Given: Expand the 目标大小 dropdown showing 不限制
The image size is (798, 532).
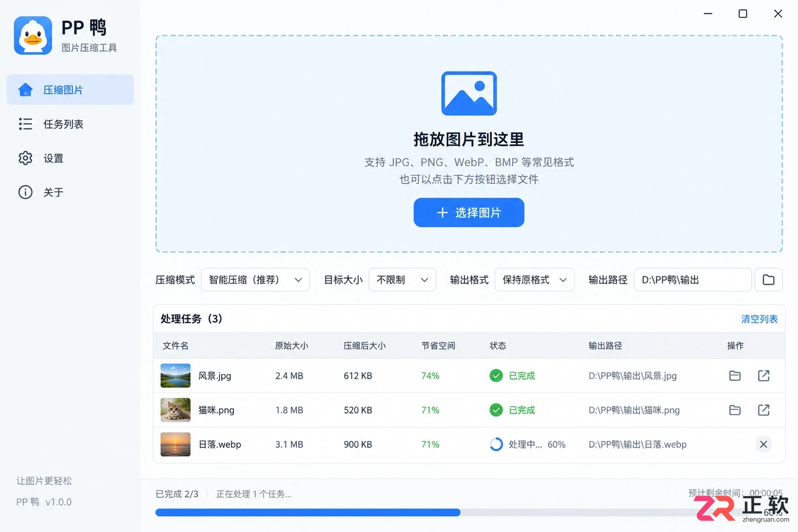Looking at the screenshot, I should [x=402, y=280].
